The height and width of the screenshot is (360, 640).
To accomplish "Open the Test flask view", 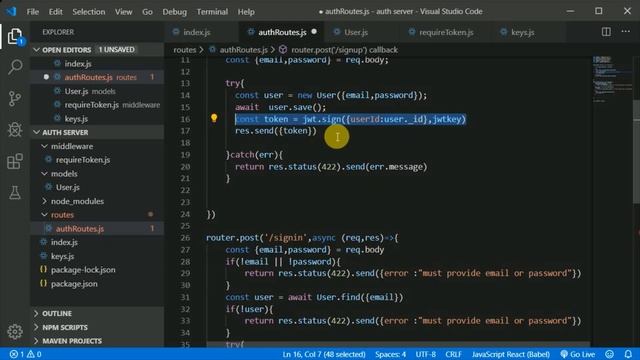I will coord(15,192).
